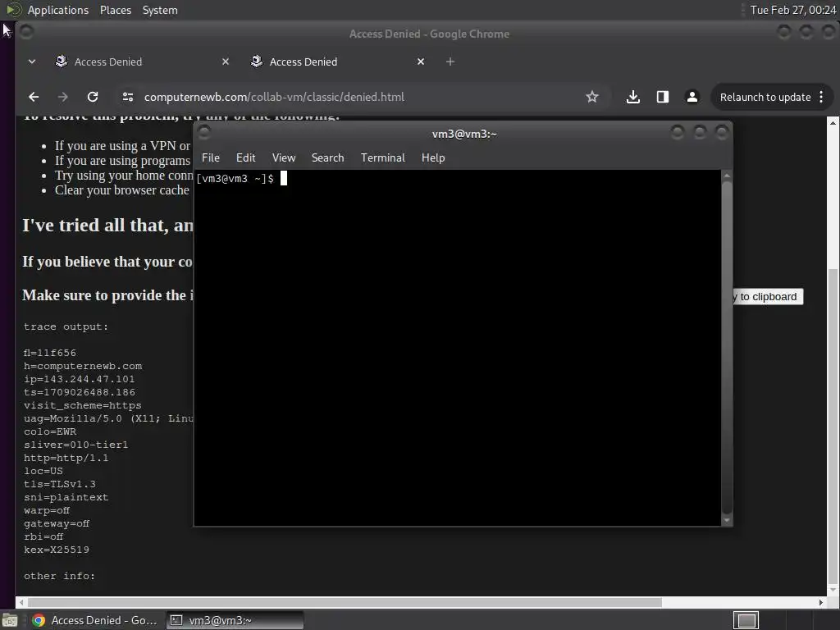Open the System menu
This screenshot has width=840, height=630.
point(160,10)
